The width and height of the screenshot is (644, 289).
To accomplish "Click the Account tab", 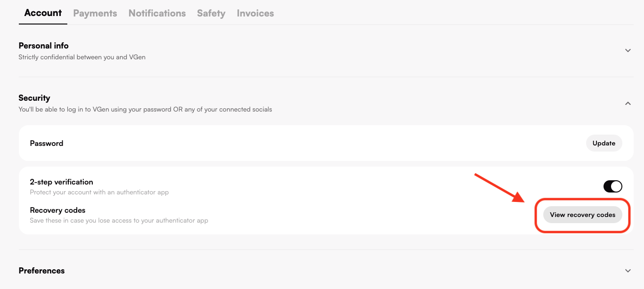I will [x=43, y=13].
